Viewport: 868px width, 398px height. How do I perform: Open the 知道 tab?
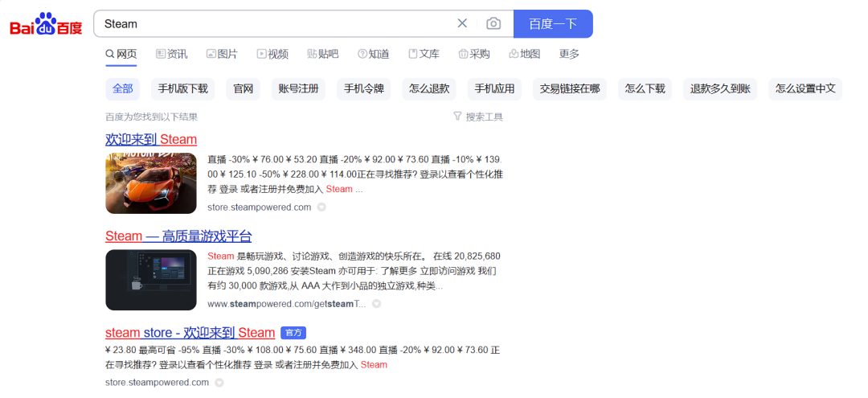[374, 54]
